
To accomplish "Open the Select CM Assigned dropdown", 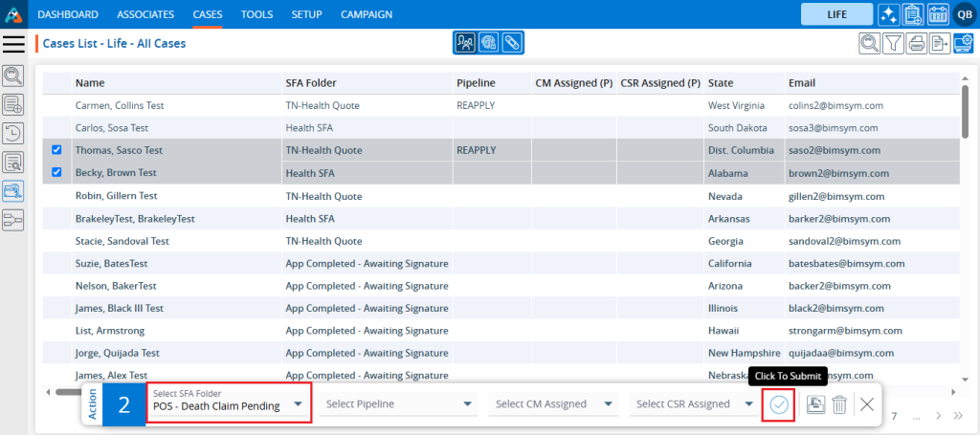I will coord(555,404).
